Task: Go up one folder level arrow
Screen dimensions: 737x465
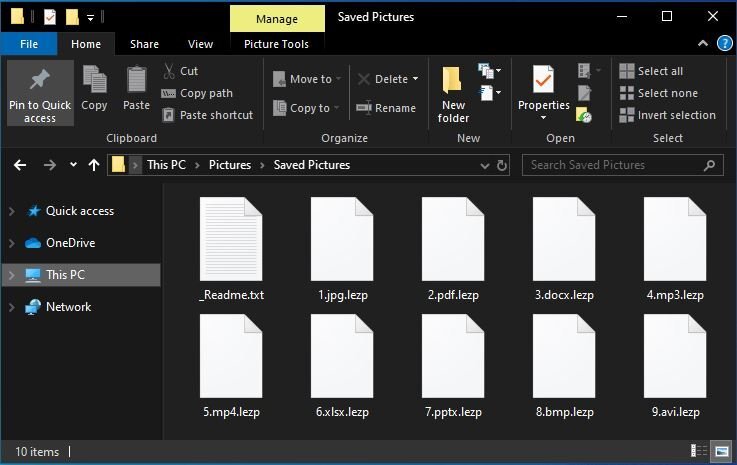Action: (94, 165)
